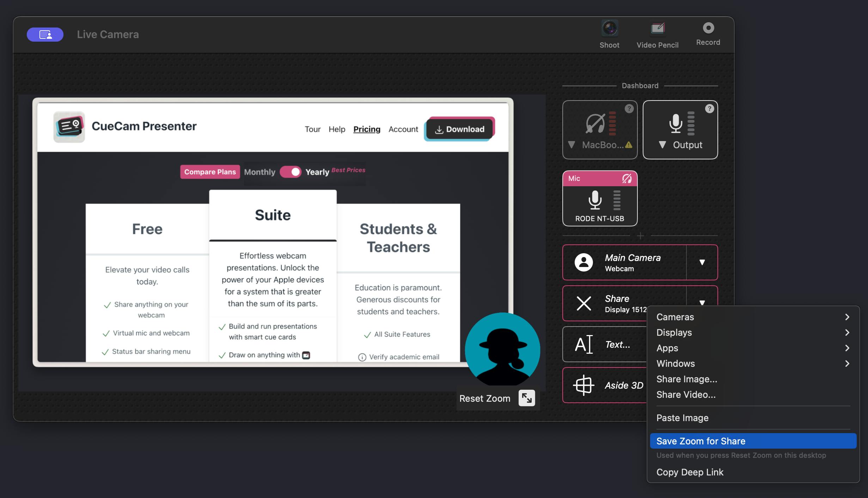Click the Shoot camera icon

click(610, 29)
